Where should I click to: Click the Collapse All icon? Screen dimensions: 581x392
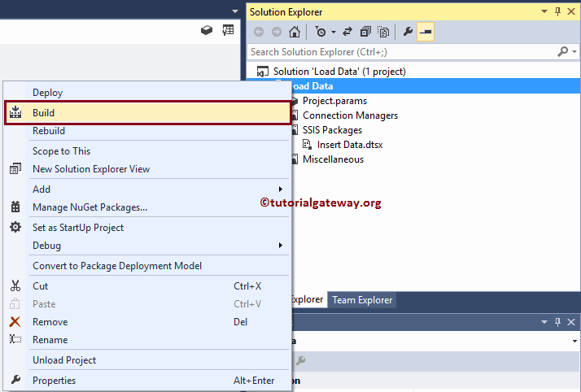(365, 32)
